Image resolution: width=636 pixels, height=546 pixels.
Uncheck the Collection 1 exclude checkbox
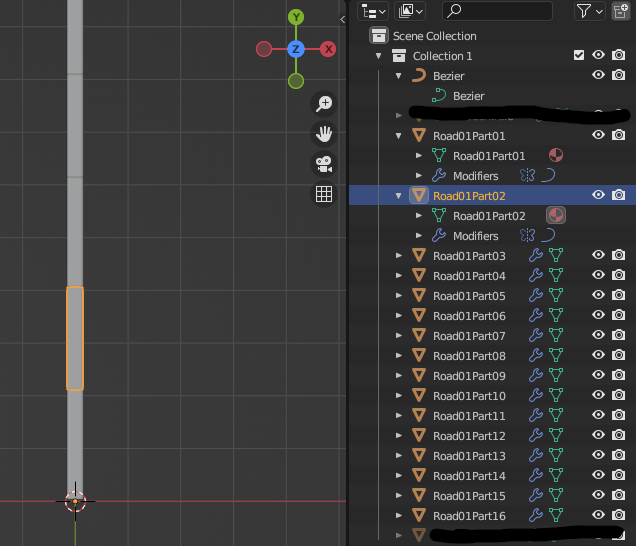[x=579, y=55]
